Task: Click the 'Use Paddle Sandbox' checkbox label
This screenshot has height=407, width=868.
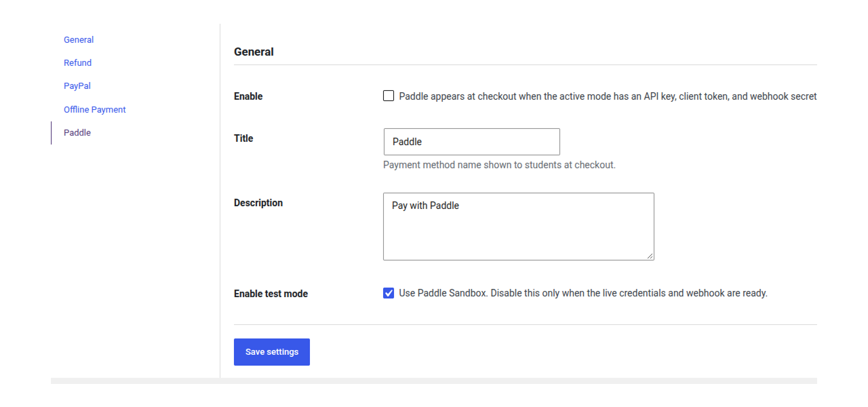Action: pyautogui.click(x=583, y=294)
